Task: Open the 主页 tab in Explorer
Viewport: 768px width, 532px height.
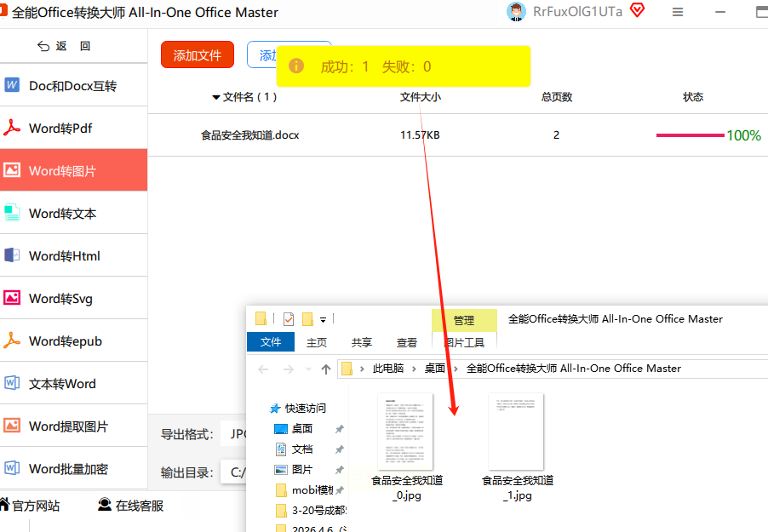Action: (x=317, y=342)
